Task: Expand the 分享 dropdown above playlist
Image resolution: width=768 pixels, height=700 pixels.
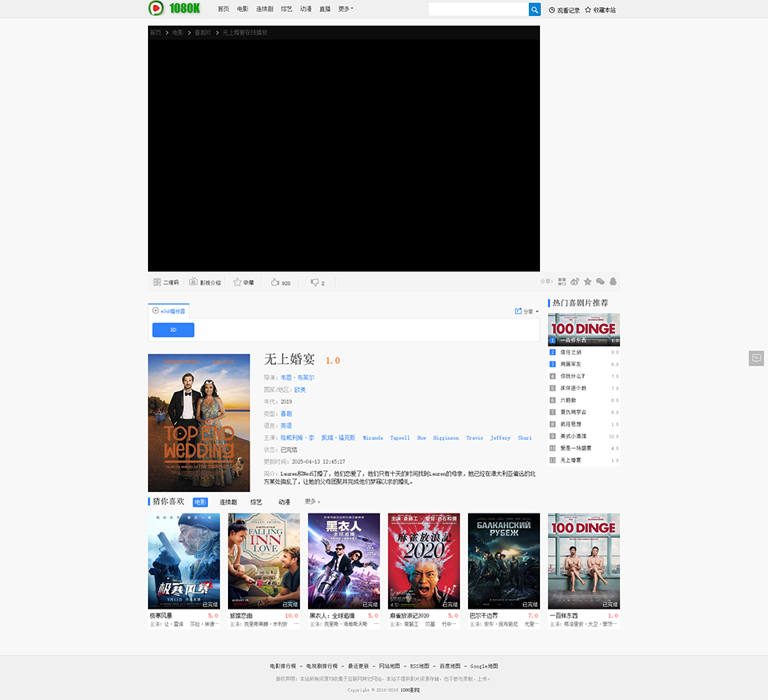Action: click(x=526, y=311)
